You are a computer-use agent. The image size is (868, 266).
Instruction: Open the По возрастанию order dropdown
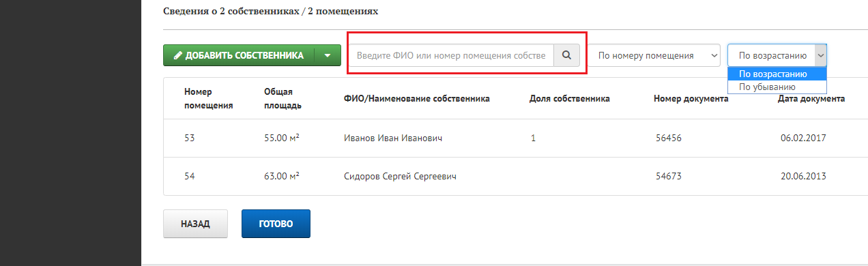(x=777, y=55)
